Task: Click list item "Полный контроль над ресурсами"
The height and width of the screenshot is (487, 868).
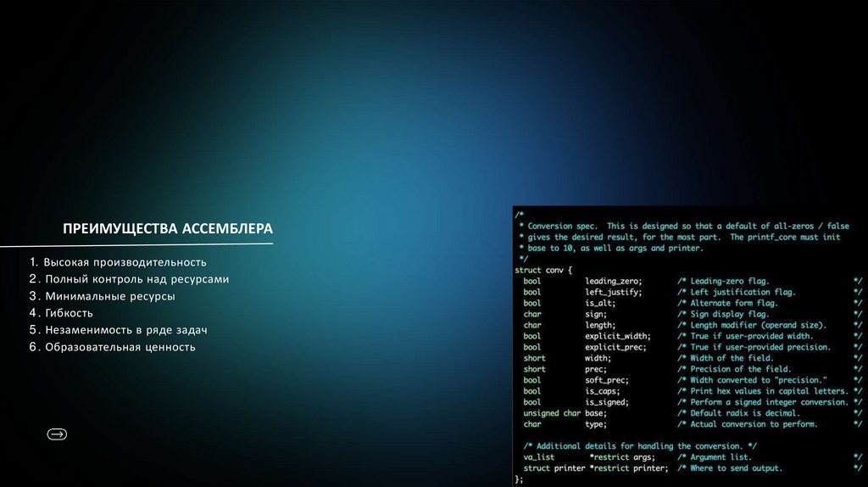Action: tap(129, 279)
